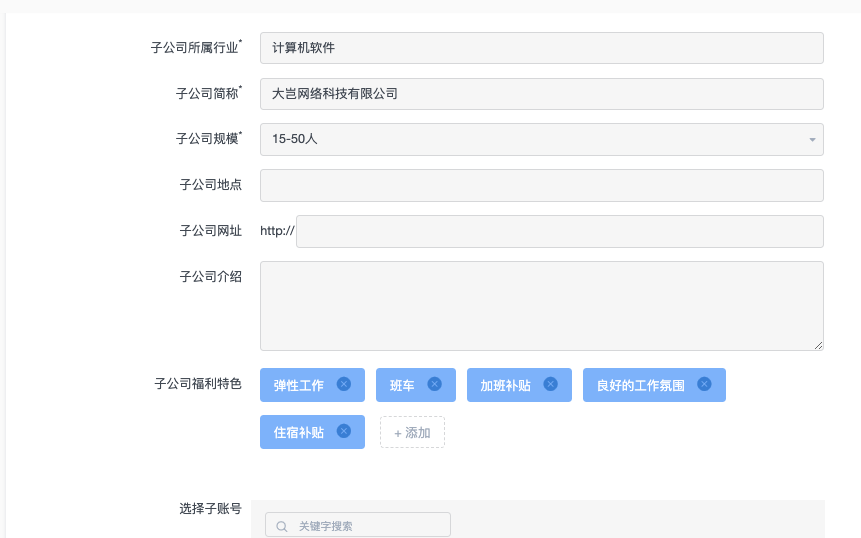Focus the 子公司所属行业 input field
Image resolution: width=861 pixels, height=538 pixels.
541,48
